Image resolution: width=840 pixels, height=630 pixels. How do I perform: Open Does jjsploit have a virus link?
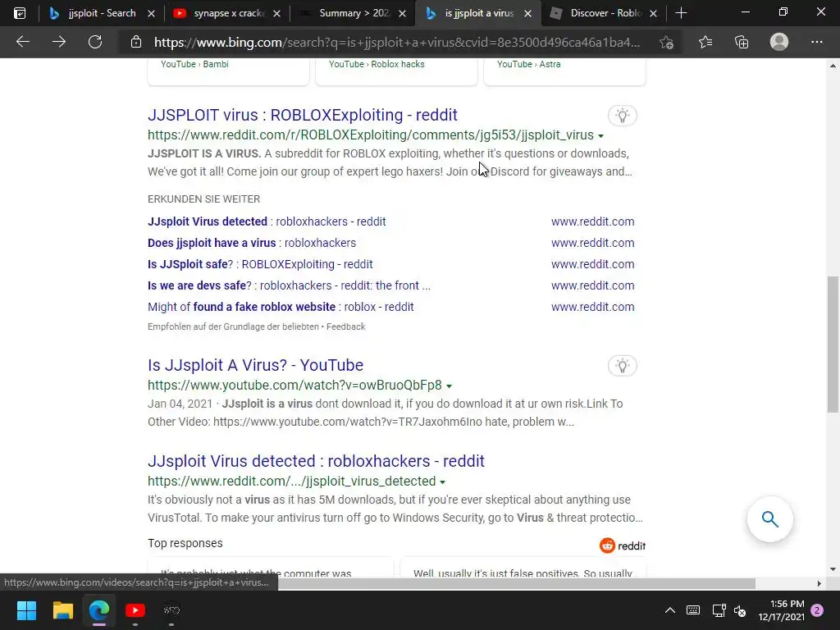point(252,243)
